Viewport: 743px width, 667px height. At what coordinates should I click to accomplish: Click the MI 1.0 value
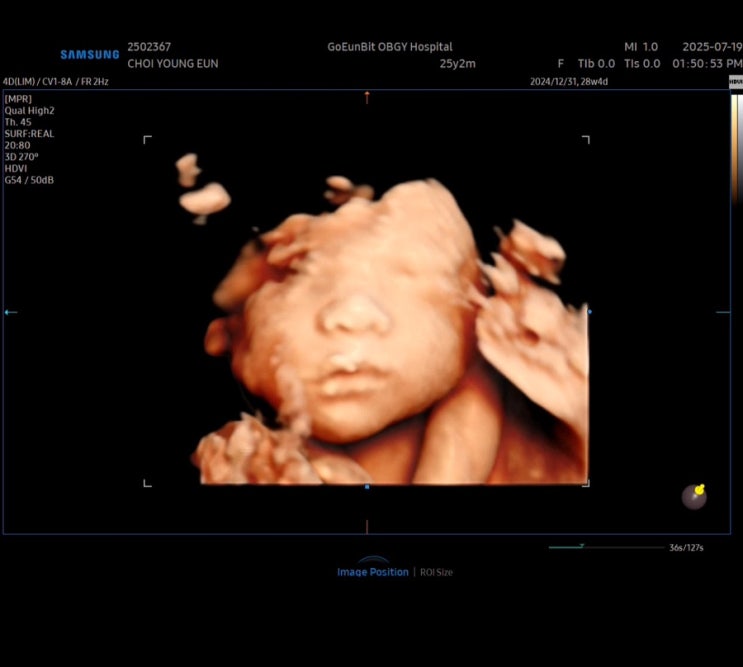[x=641, y=47]
